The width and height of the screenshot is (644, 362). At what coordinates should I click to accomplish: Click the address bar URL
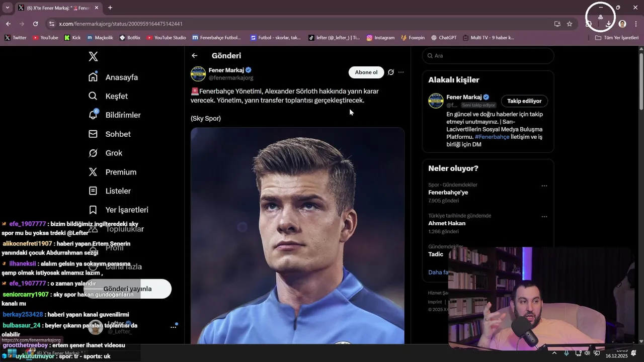click(x=121, y=24)
